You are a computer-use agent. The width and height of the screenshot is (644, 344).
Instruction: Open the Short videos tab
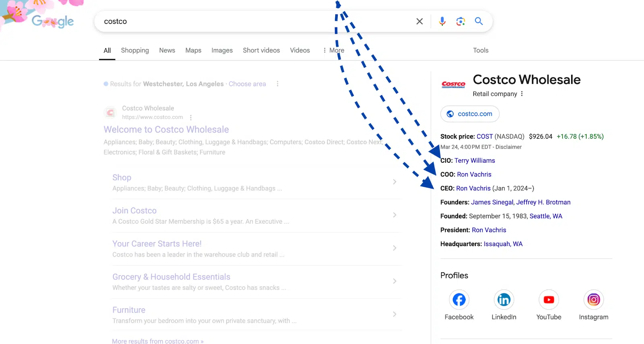(x=261, y=50)
